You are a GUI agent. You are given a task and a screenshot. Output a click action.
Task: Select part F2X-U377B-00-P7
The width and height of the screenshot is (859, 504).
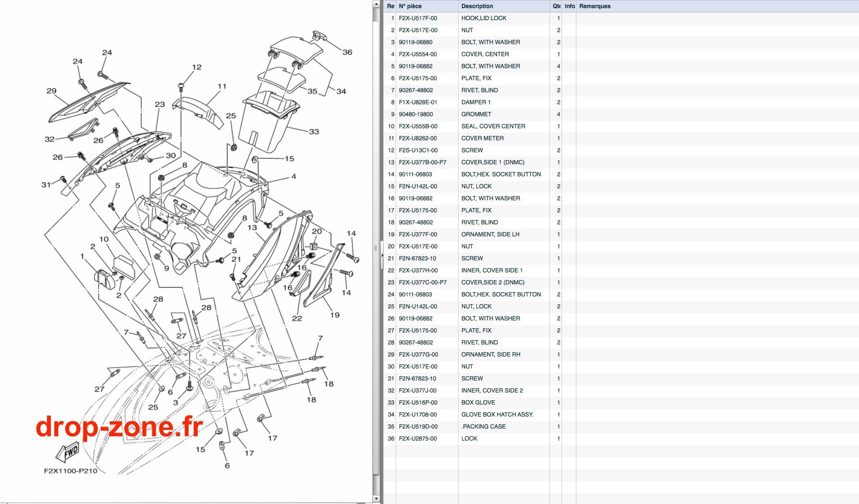pyautogui.click(x=423, y=162)
